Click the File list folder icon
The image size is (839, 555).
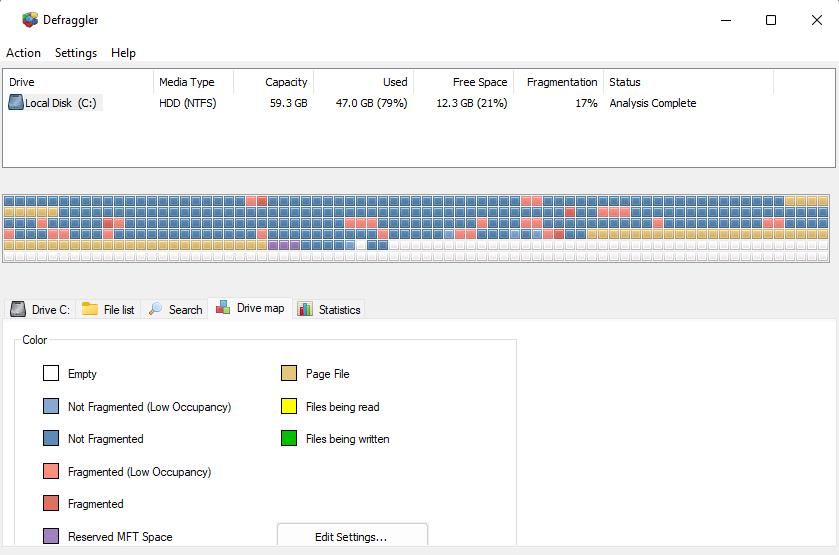click(90, 309)
